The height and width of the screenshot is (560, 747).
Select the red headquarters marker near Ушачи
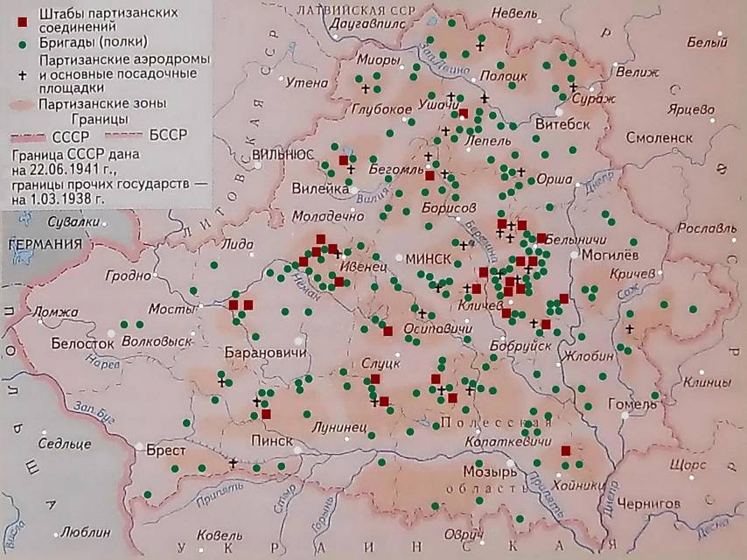(x=464, y=113)
